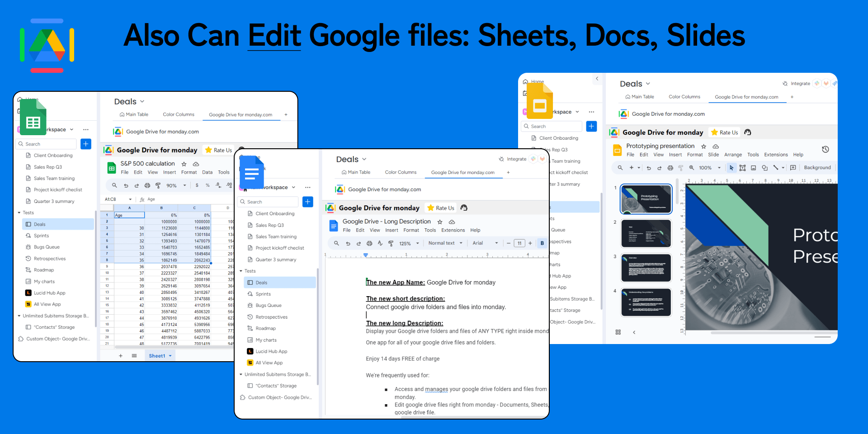Image resolution: width=868 pixels, height=434 pixels.
Task: Click the zoom magnifier-plus icon in Slides toolbar
Action: (692, 168)
